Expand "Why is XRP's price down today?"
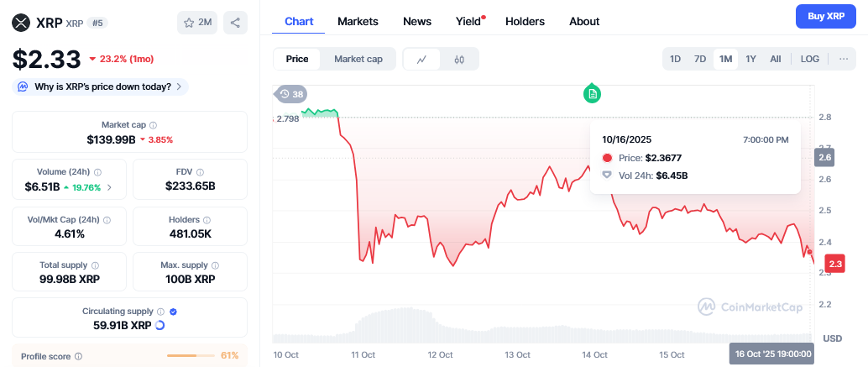Screen dimensions: 868x367 102,87
